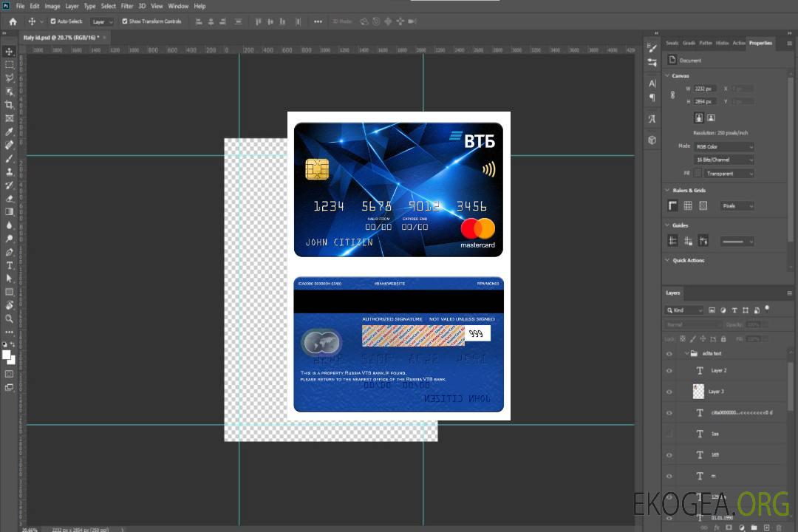Hide Layer 2 visibility eye
The height and width of the screenshot is (532, 798).
click(669, 371)
